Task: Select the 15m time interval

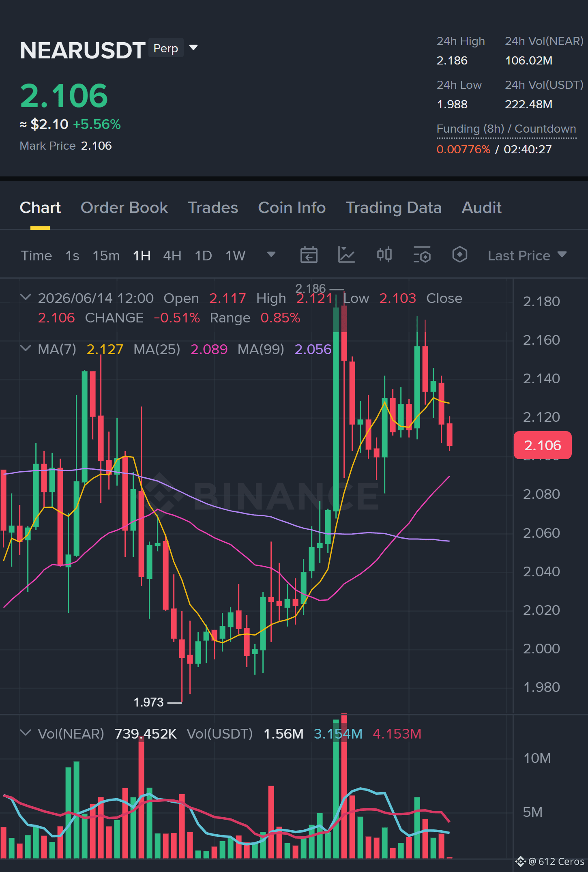Action: tap(106, 256)
